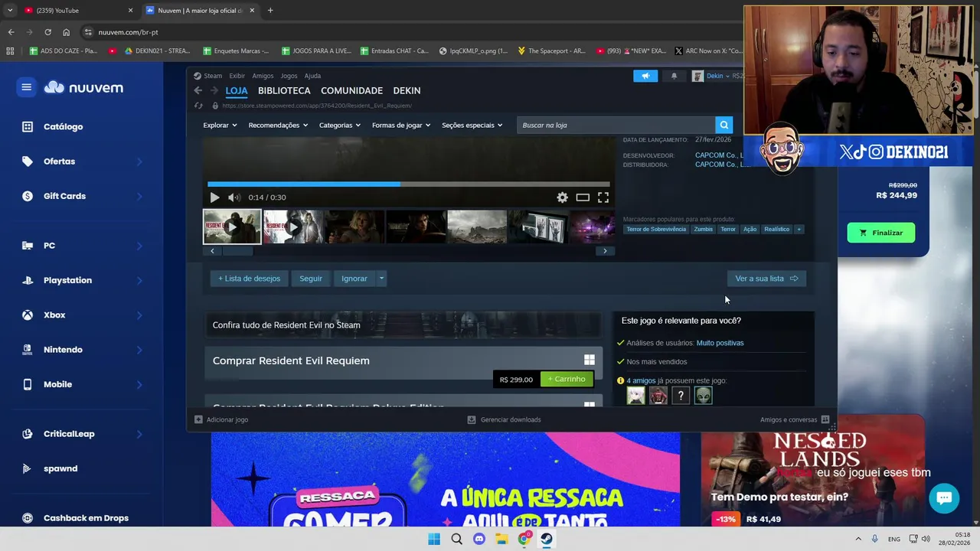
Task: Reload the Chrome browser page
Action: pyautogui.click(x=47, y=32)
